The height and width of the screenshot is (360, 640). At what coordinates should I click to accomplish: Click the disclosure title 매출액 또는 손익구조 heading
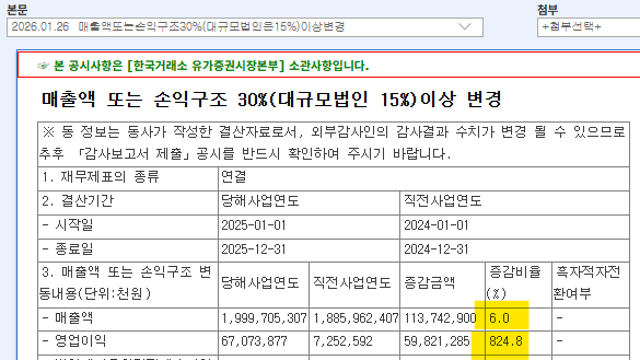click(271, 100)
